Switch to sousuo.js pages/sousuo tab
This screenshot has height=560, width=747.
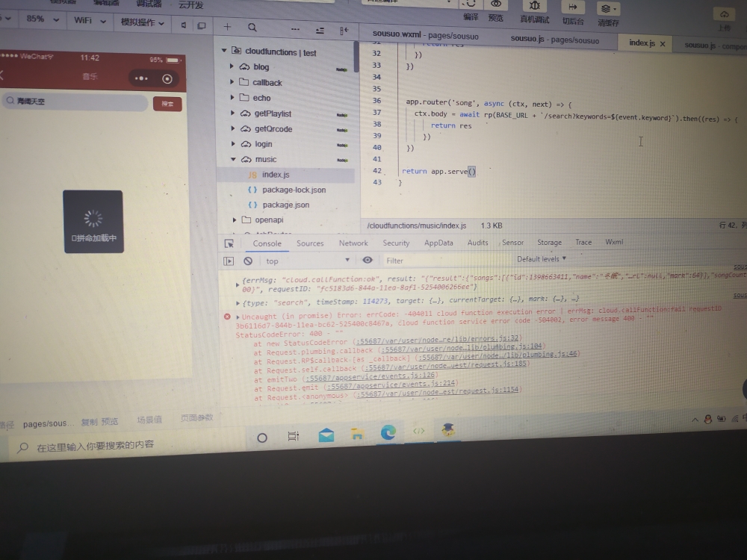point(554,40)
